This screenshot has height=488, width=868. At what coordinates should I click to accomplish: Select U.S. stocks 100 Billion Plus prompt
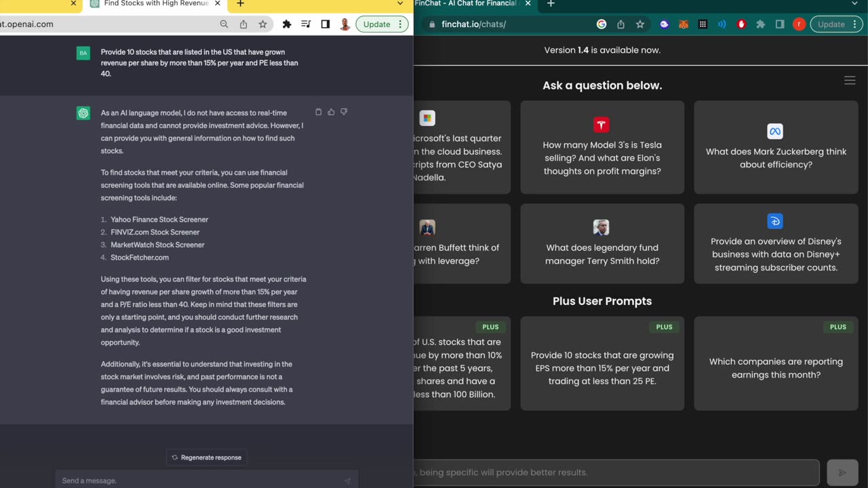coord(462,363)
